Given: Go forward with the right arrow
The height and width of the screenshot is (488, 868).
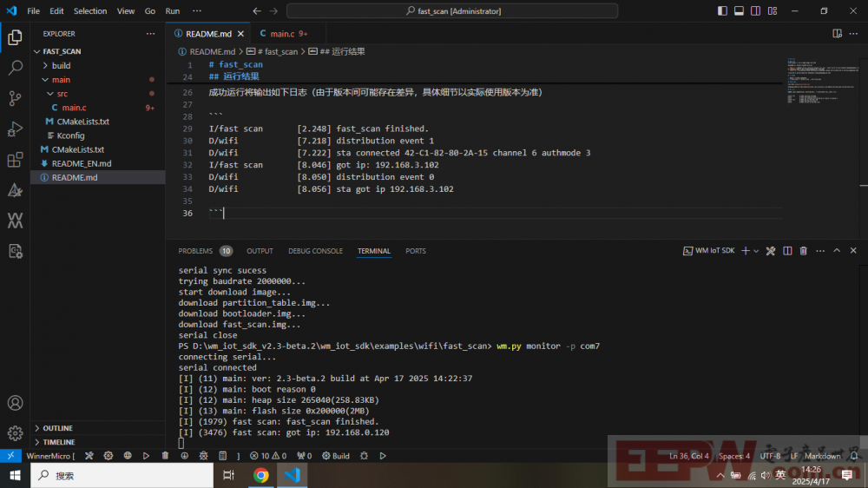Looking at the screenshot, I should tap(273, 11).
